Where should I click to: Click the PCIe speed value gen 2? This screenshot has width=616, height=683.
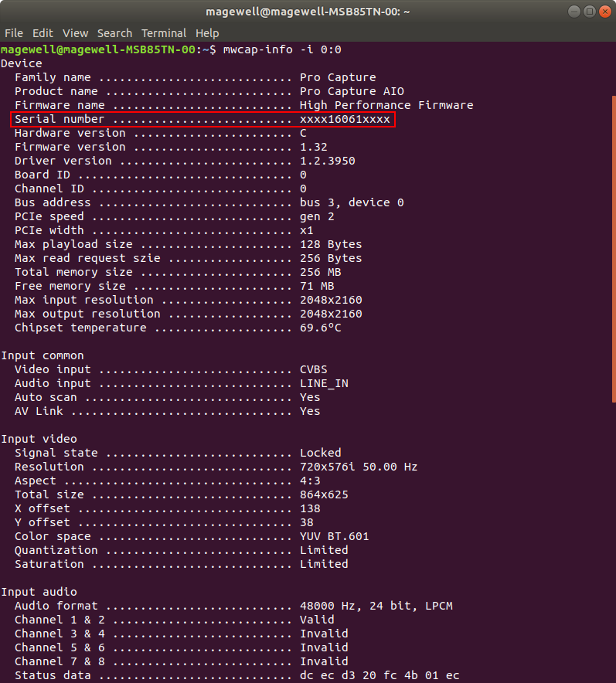tap(317, 217)
